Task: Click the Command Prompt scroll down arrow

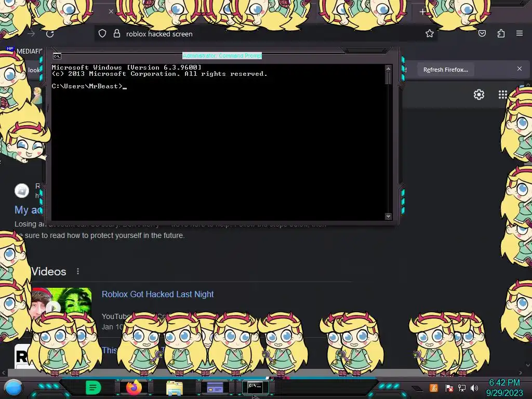Action: pyautogui.click(x=389, y=216)
